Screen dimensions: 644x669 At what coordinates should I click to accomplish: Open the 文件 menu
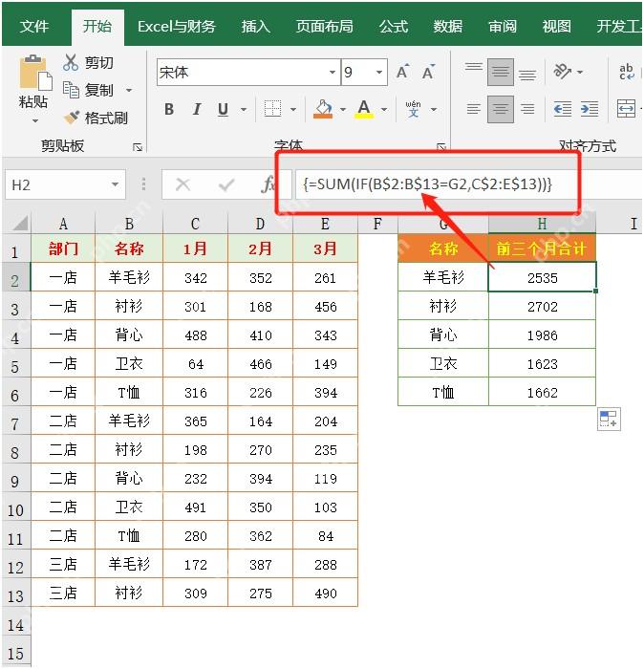point(34,27)
